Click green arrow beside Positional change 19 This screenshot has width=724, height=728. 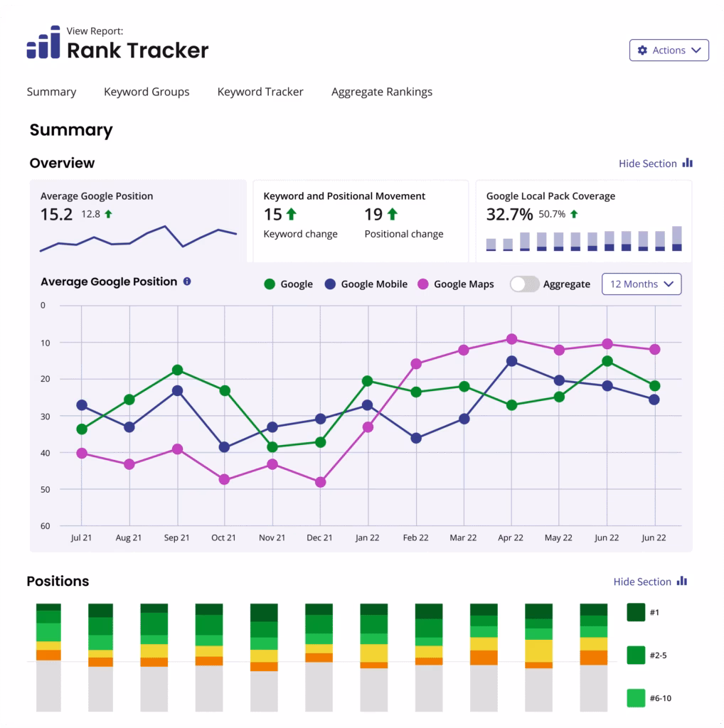[x=392, y=214]
